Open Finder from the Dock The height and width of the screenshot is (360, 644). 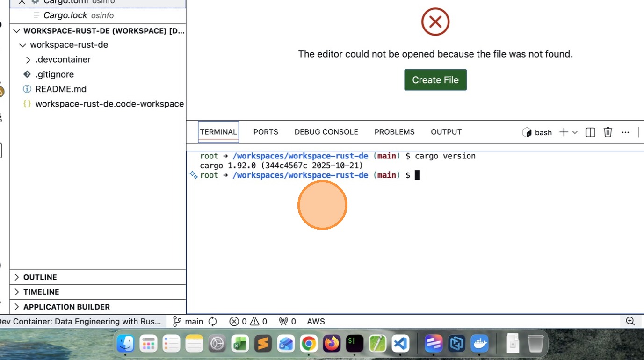point(126,344)
